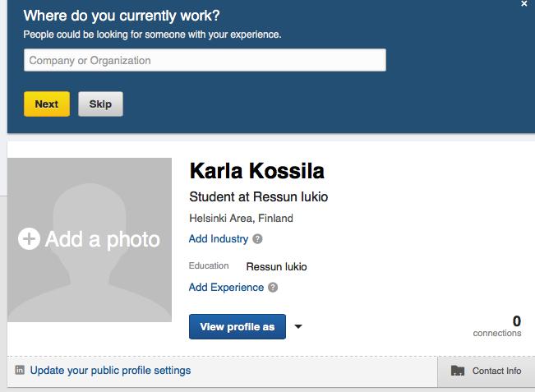This screenshot has width=535, height=392.
Task: Click the View profile as button
Action: click(238, 326)
